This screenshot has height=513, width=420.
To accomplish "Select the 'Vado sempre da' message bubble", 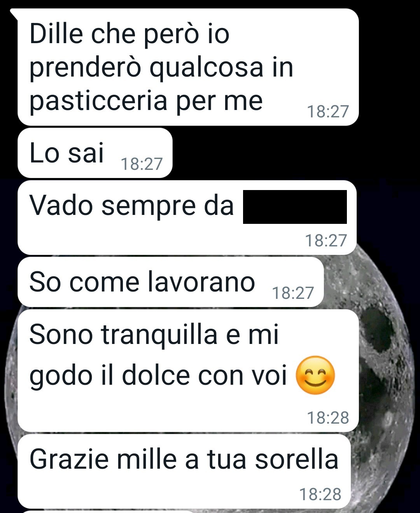I will (x=187, y=218).
